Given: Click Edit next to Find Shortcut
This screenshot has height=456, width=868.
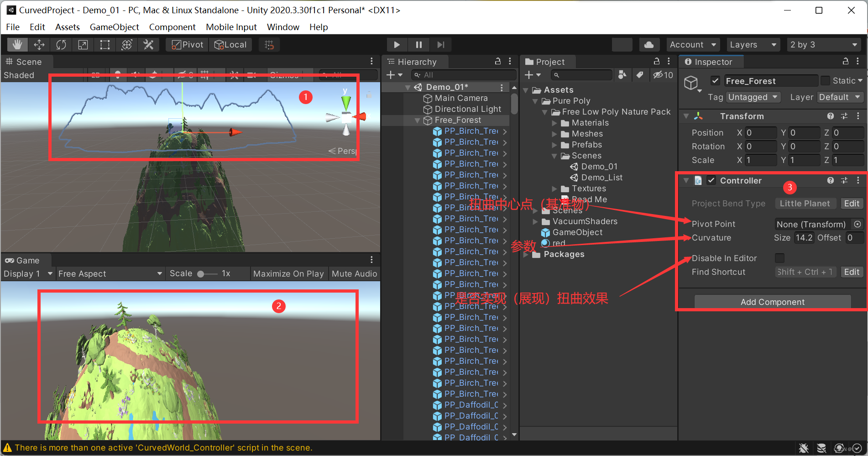Looking at the screenshot, I should tap(852, 272).
